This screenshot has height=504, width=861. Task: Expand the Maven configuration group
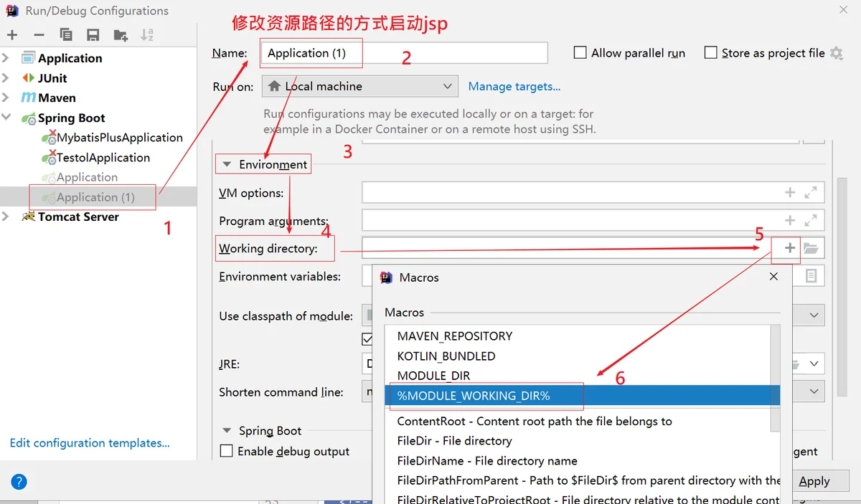pyautogui.click(x=6, y=98)
